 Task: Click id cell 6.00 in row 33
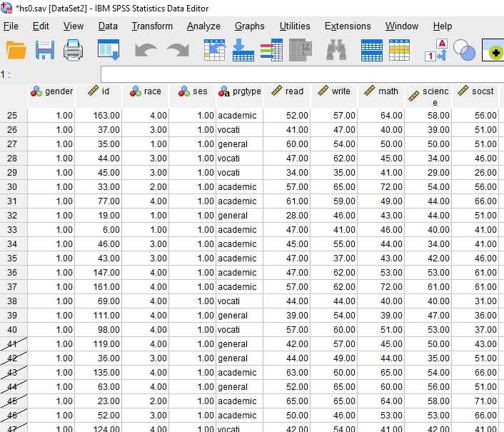coord(99,230)
